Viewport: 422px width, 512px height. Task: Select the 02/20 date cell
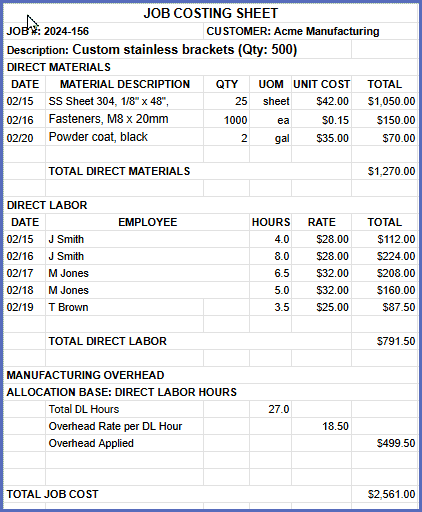tap(24, 137)
